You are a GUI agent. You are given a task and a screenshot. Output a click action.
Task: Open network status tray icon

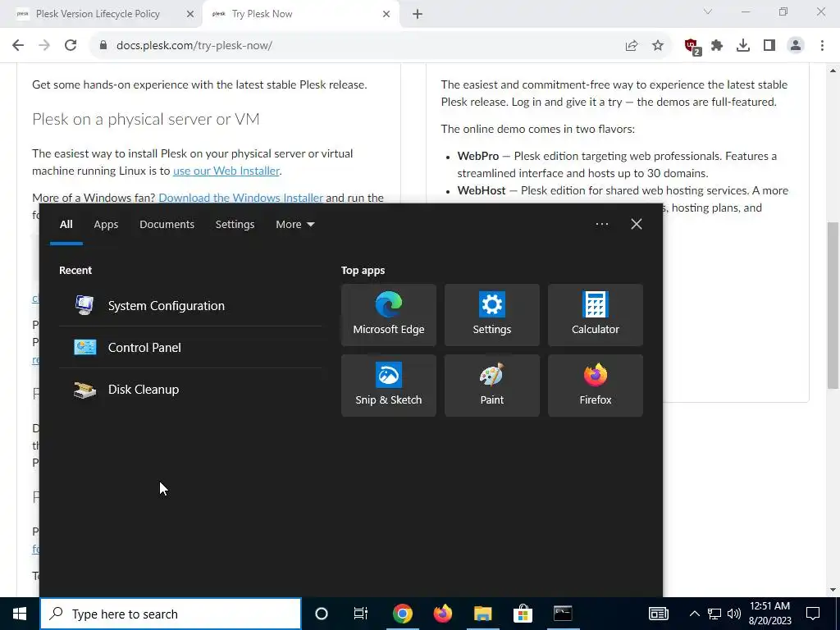point(714,614)
